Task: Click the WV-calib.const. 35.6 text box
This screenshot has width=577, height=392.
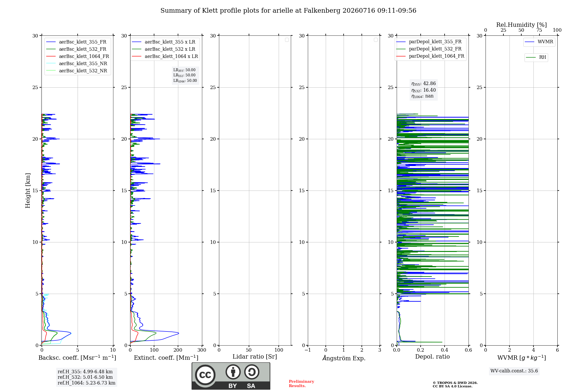Action: [x=514, y=371]
